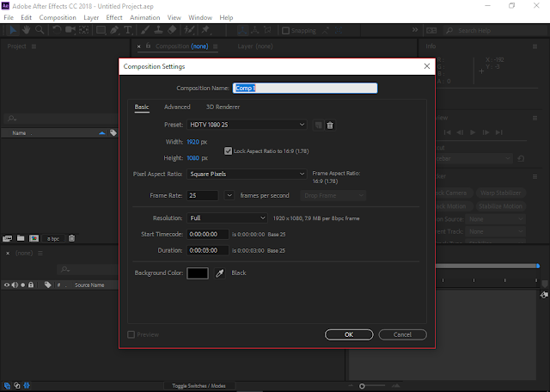Image resolution: width=550 pixels, height=392 pixels.
Task: Enable the Preview checkbox in dialog
Action: 131,334
